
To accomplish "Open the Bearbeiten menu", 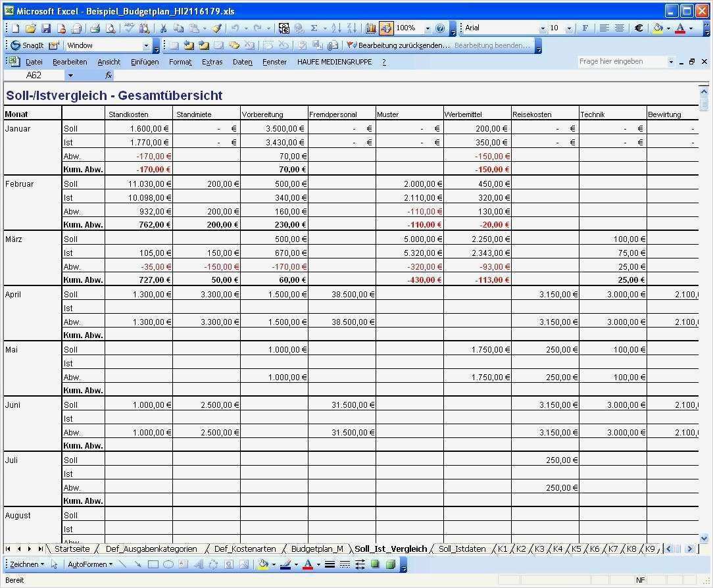I will tap(70, 62).
